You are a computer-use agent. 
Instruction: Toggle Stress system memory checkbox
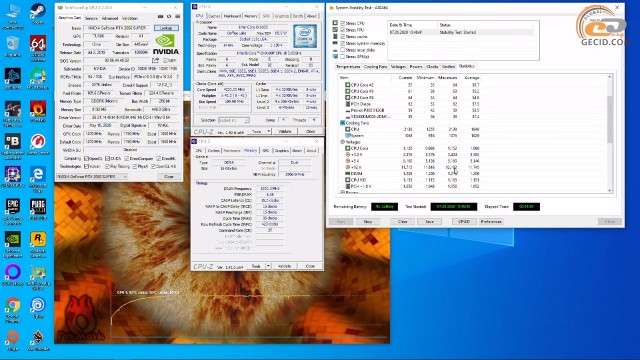click(x=342, y=43)
